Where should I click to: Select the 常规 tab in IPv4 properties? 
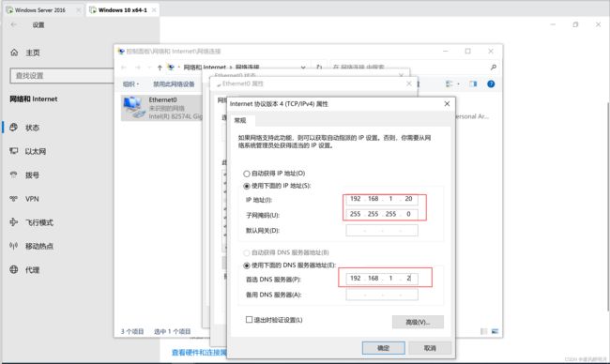(x=240, y=120)
